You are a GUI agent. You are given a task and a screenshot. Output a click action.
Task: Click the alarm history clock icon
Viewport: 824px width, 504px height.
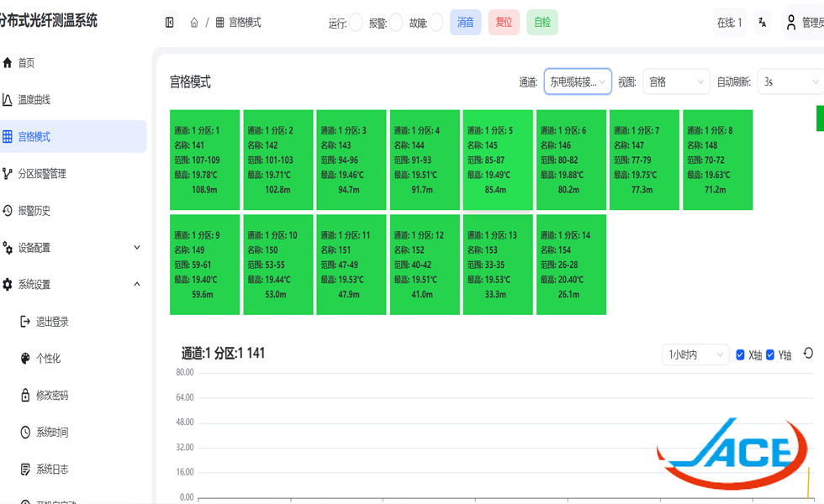click(x=8, y=211)
